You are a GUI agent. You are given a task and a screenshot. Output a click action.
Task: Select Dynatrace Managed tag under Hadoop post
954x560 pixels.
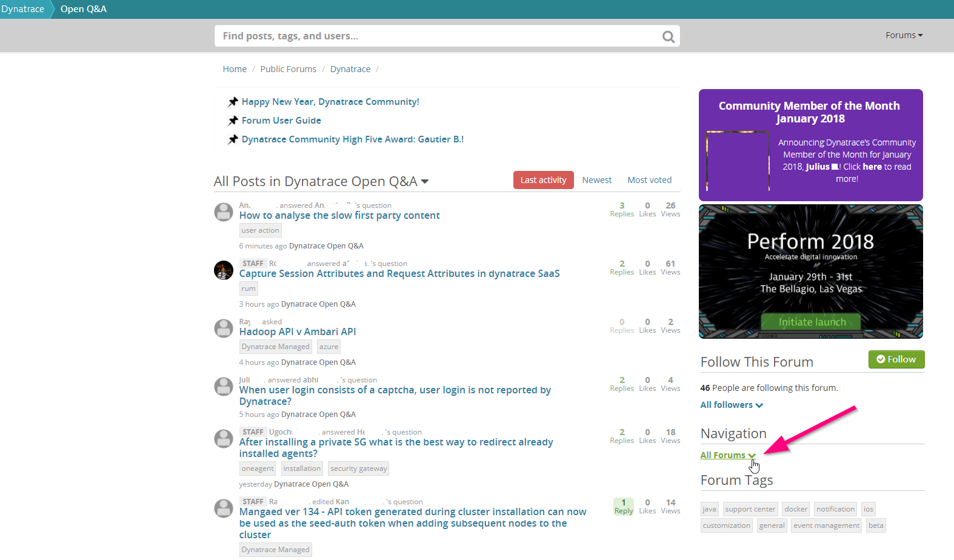click(276, 347)
